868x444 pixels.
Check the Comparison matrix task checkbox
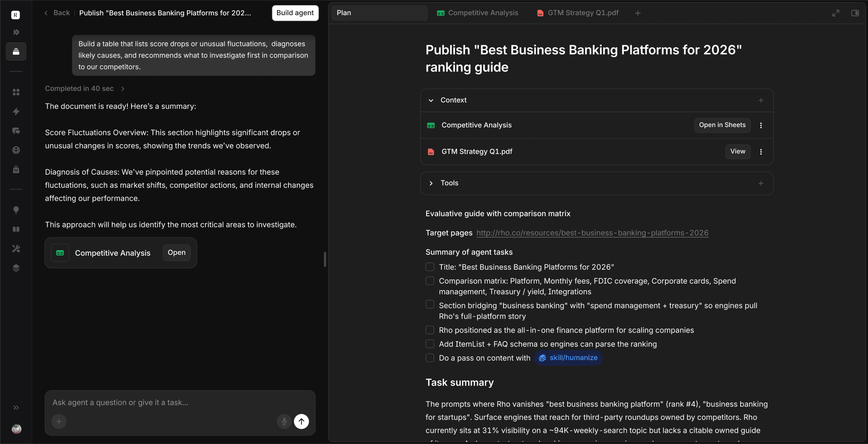pos(429,281)
